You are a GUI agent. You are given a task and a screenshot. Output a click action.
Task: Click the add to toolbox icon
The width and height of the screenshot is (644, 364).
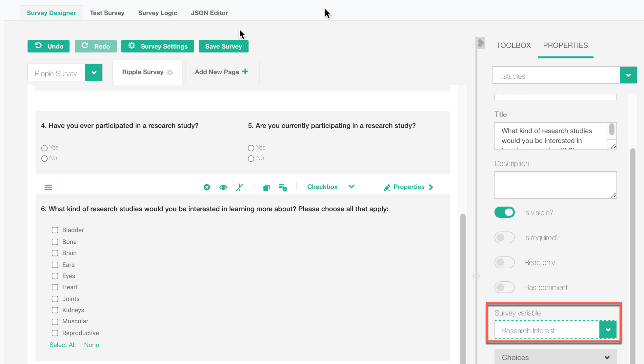[283, 187]
